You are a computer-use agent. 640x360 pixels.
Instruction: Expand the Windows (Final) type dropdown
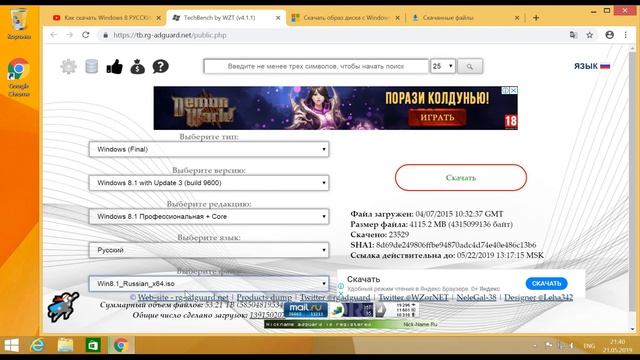(209, 149)
